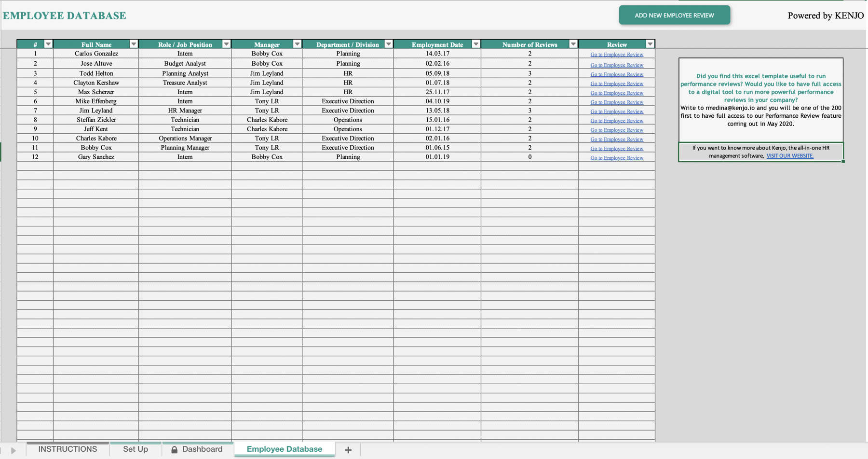This screenshot has height=459, width=868.
Task: Open the Manager column filter
Action: coord(298,44)
